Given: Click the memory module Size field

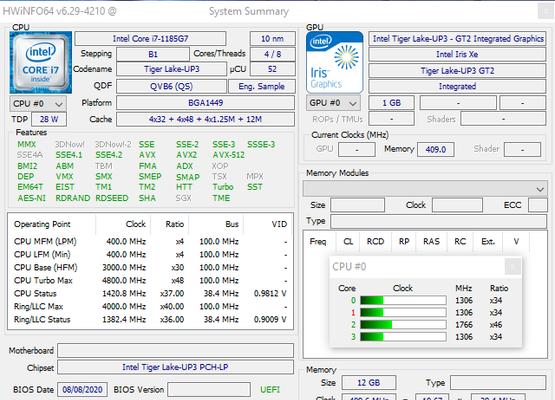Looking at the screenshot, I should click(x=357, y=205).
